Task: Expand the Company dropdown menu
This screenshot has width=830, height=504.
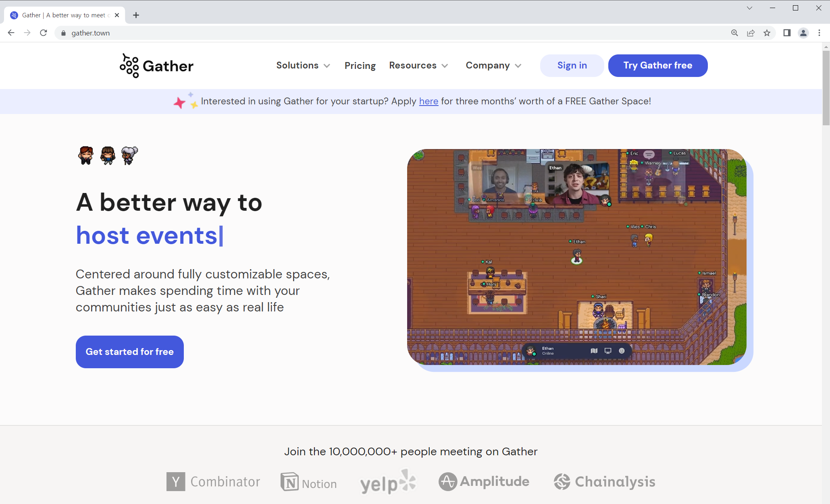Action: coord(493,66)
